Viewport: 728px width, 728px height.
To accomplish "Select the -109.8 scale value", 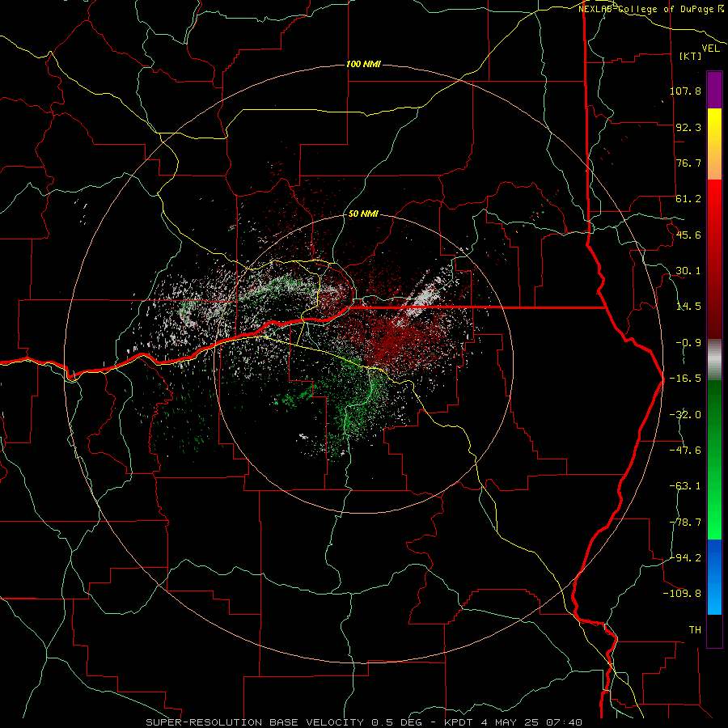I will point(682,594).
